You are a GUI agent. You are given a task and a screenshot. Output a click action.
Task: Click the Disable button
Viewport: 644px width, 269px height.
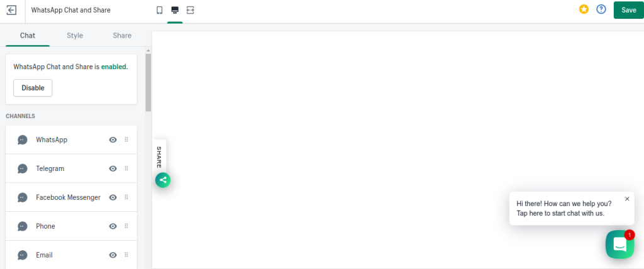(33, 88)
